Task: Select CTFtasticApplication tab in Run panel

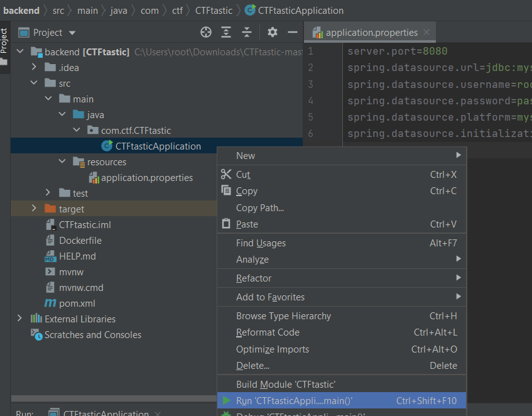Action: point(105,413)
